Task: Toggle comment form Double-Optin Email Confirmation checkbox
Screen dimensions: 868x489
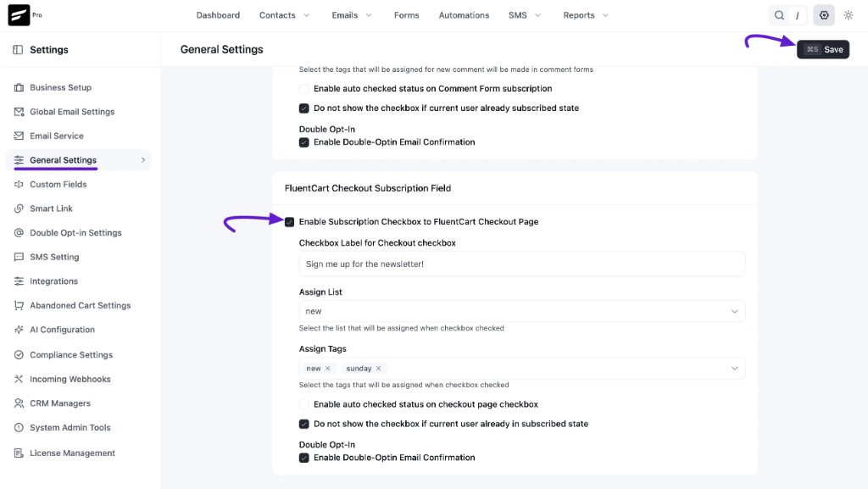Action: coord(304,142)
